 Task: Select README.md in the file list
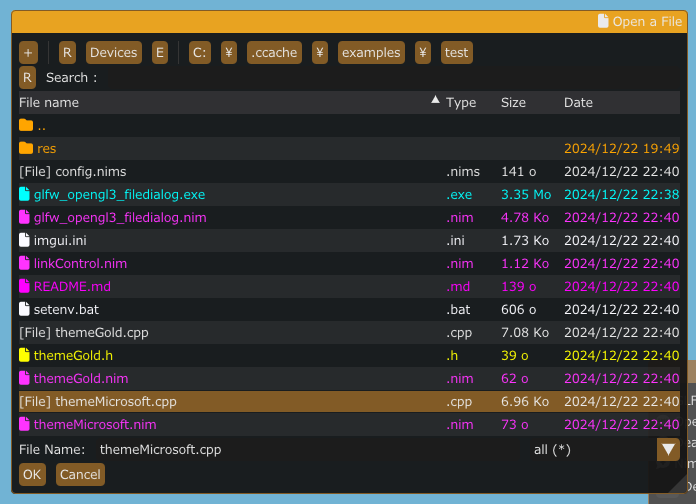[x=72, y=286]
